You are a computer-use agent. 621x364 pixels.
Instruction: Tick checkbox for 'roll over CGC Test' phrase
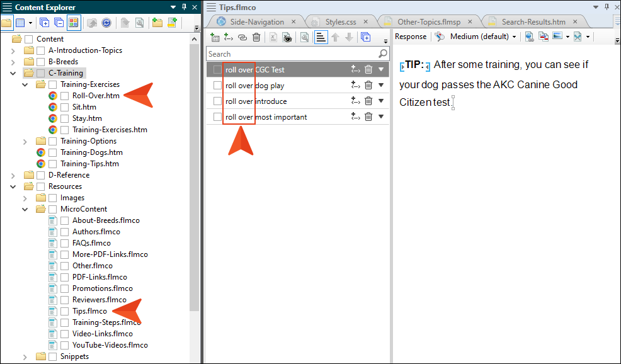pos(217,69)
